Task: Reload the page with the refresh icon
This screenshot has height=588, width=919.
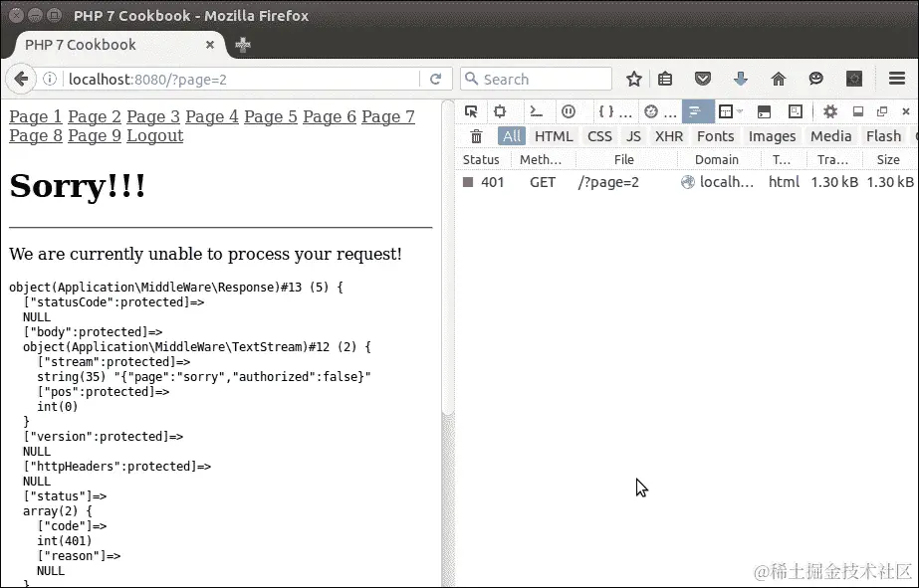Action: pos(435,79)
